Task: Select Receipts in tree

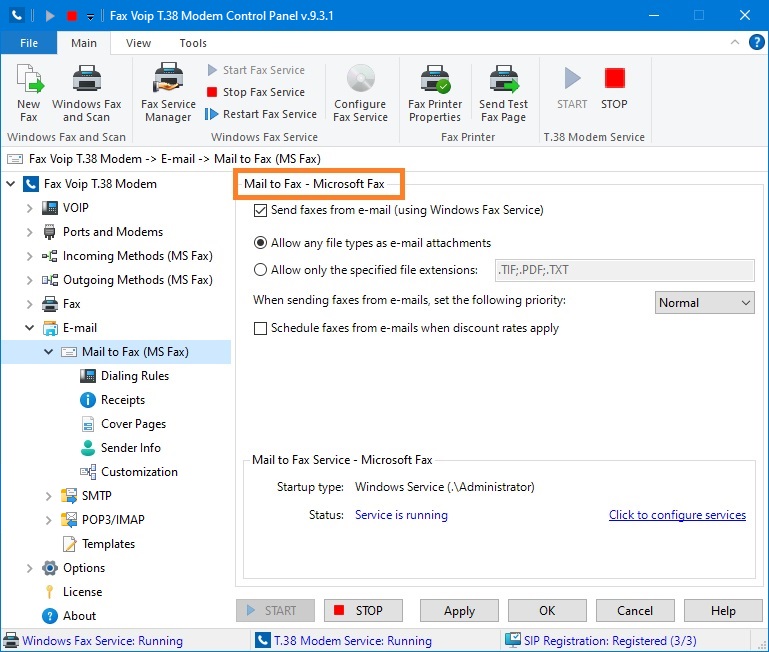Action: tap(123, 400)
